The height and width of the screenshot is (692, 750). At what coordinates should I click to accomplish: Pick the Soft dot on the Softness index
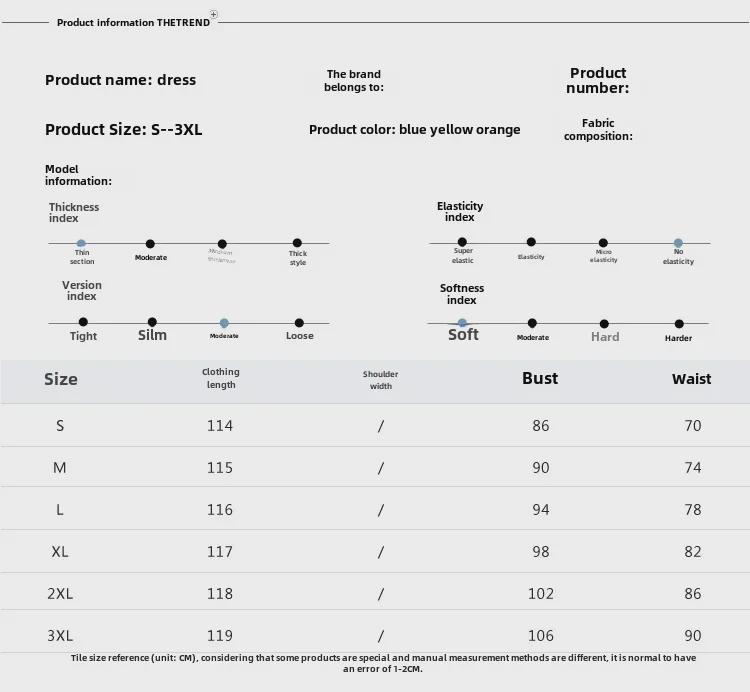[x=462, y=323]
